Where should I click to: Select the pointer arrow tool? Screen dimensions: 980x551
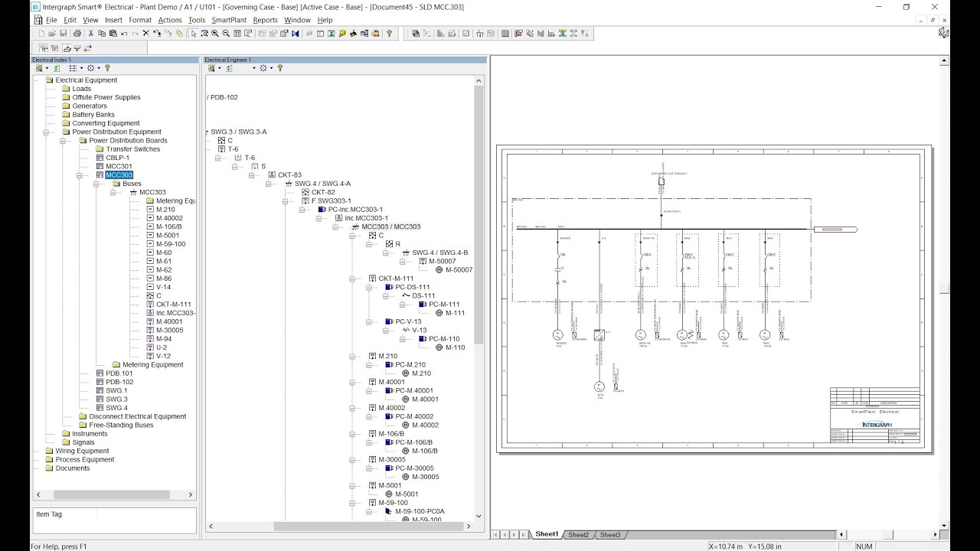[x=194, y=33]
